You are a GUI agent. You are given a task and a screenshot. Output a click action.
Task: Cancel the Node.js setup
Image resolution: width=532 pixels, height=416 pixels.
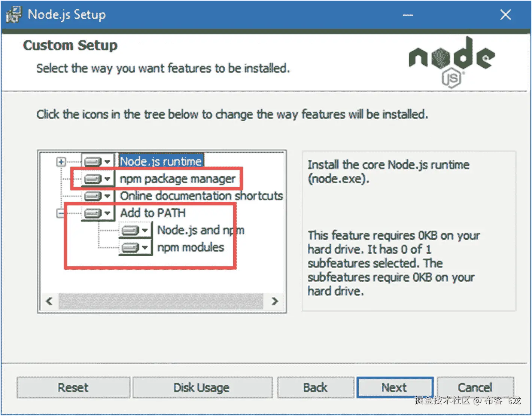(x=475, y=388)
